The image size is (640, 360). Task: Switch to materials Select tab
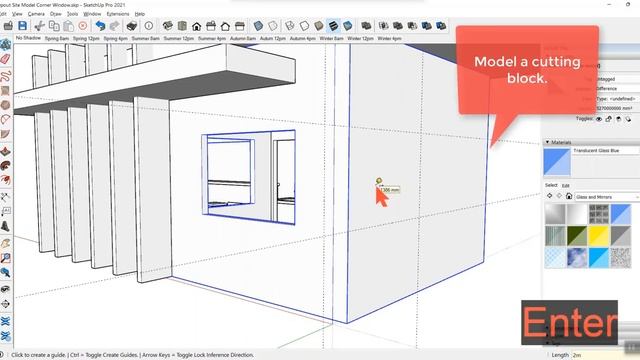coord(551,185)
